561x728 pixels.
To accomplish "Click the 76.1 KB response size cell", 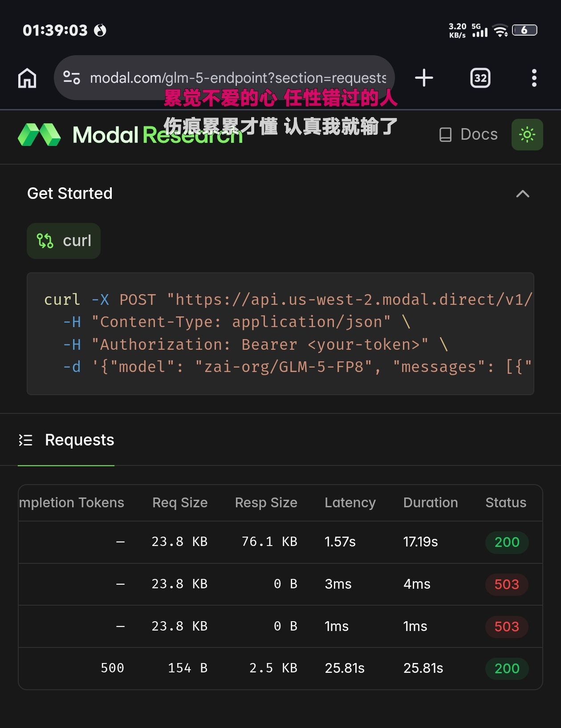I will click(x=269, y=542).
